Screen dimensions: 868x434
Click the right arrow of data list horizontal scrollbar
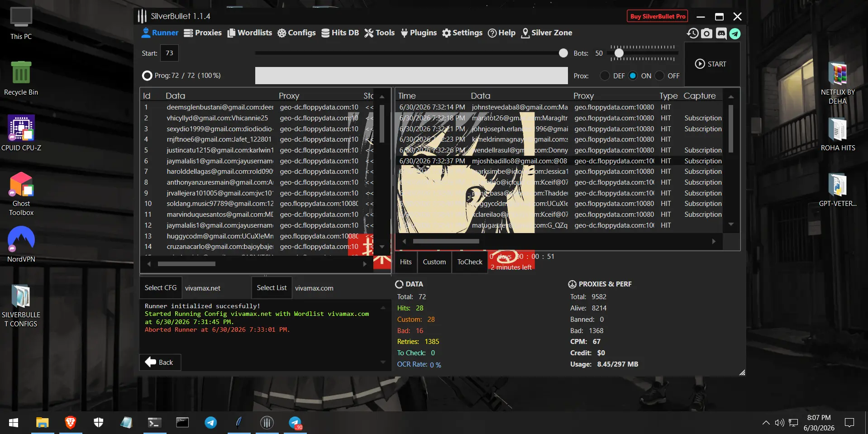(365, 264)
